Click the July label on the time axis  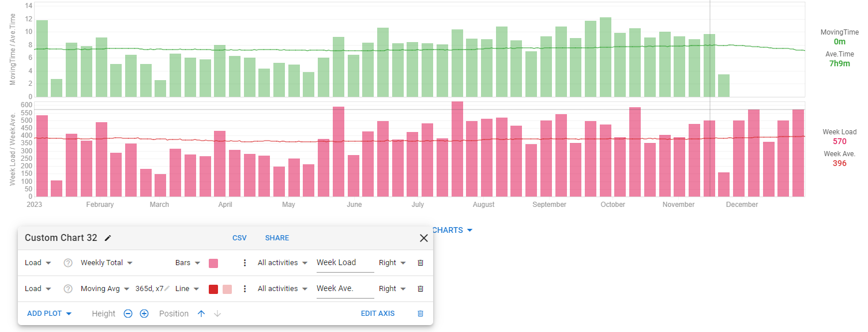pyautogui.click(x=418, y=205)
